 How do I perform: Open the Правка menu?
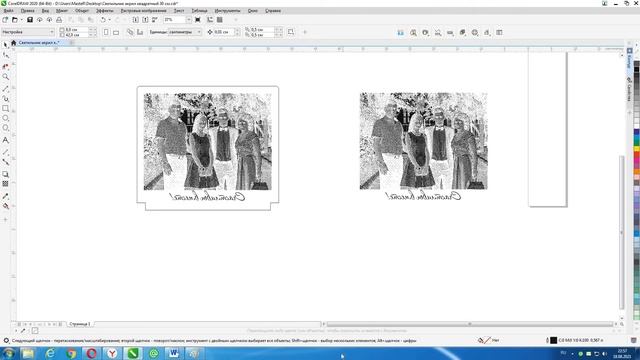coord(28,11)
